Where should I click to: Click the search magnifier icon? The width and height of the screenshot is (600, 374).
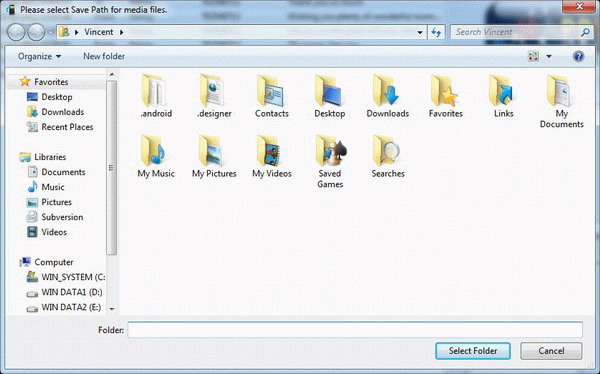(x=585, y=32)
